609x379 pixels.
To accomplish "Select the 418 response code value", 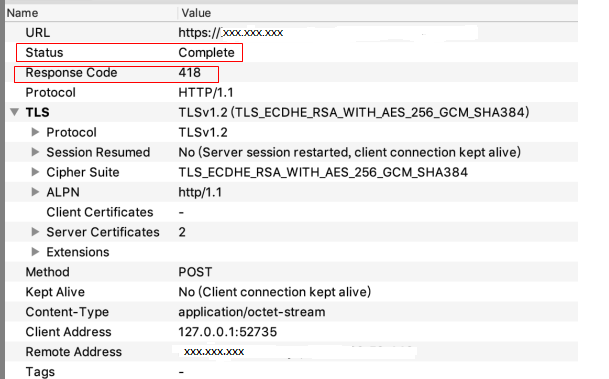I will [x=190, y=73].
